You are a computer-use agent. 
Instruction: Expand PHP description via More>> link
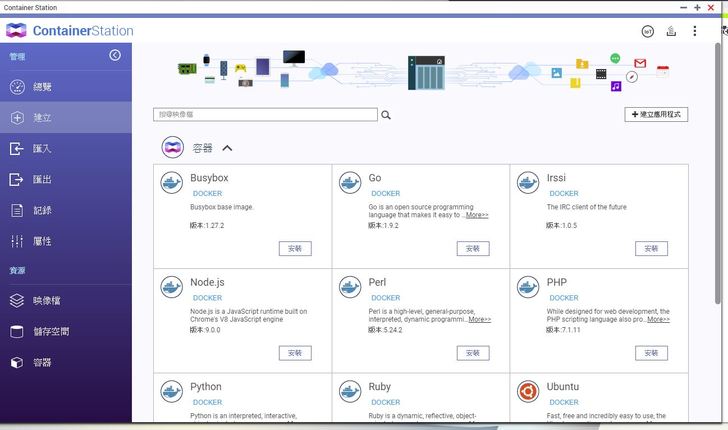(658, 320)
